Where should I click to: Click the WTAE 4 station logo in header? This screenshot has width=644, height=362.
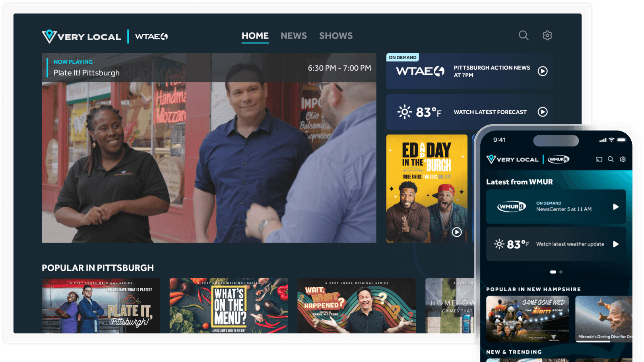coord(151,37)
